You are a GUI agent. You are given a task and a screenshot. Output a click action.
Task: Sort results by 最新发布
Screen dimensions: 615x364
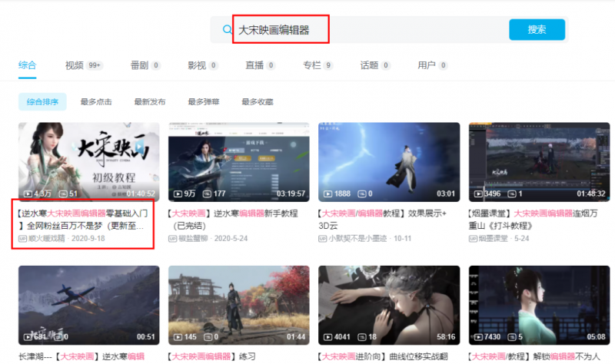coord(150,101)
